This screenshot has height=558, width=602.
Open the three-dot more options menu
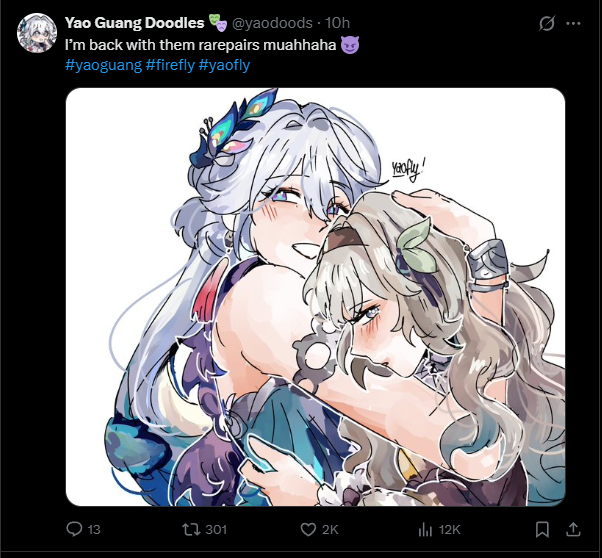click(x=573, y=23)
